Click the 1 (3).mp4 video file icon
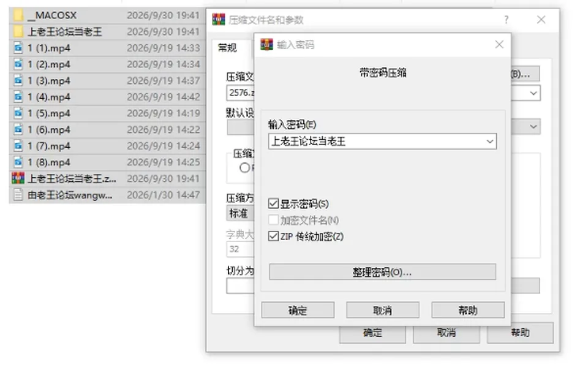This screenshot has height=375, width=588. click(18, 81)
